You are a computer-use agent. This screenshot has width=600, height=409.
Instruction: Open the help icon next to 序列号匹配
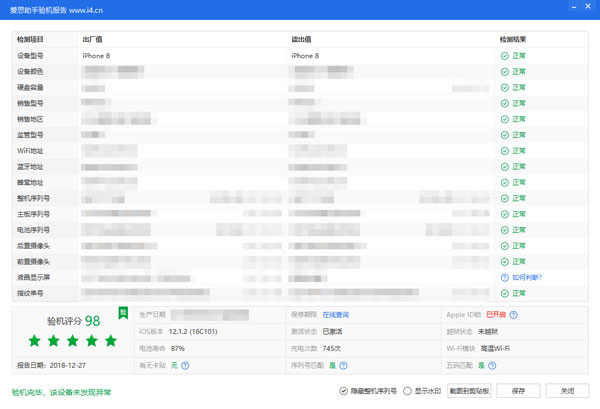pos(343,365)
